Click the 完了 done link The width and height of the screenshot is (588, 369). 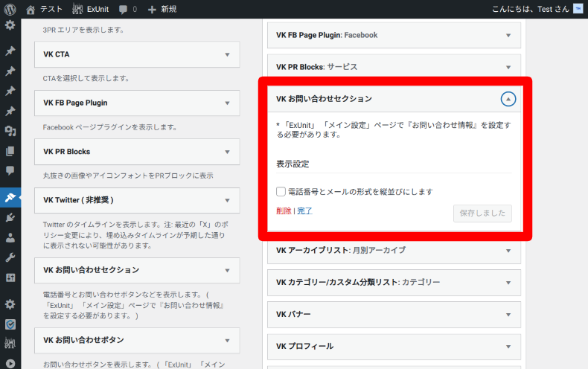click(x=304, y=211)
